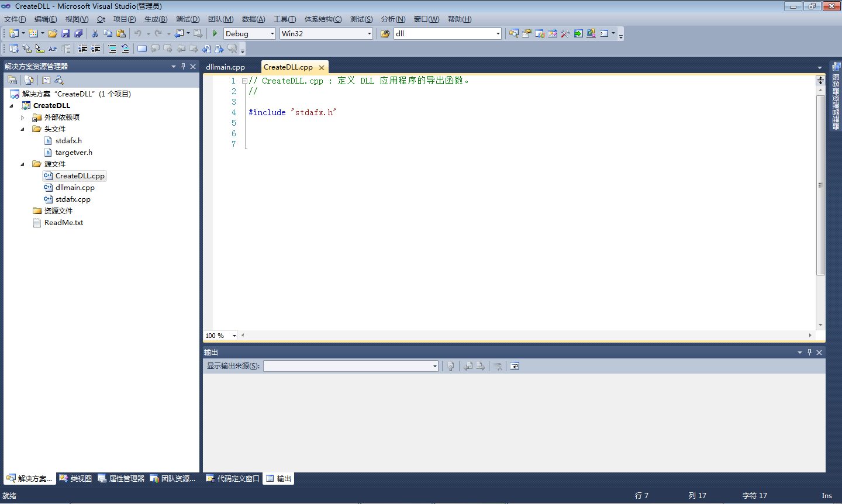842x504 pixels.
Task: Click the editor vertical scrollbar thumb
Action: (820, 185)
